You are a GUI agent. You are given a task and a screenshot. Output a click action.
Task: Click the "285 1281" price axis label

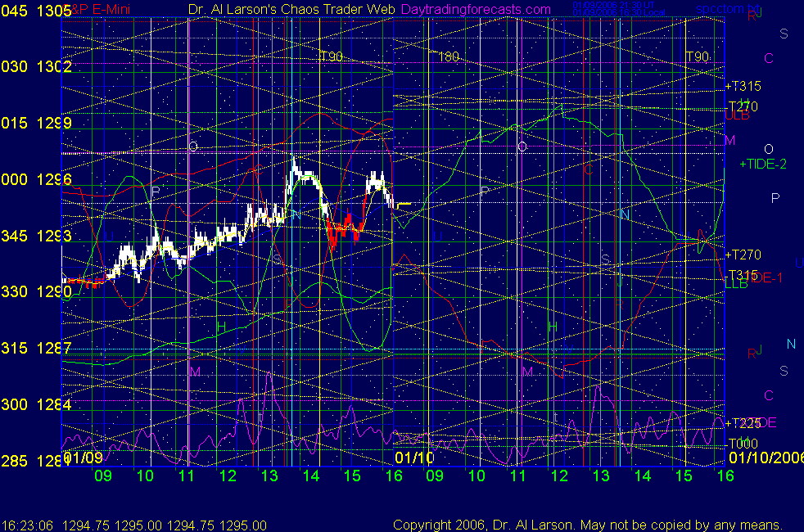pyautogui.click(x=36, y=461)
